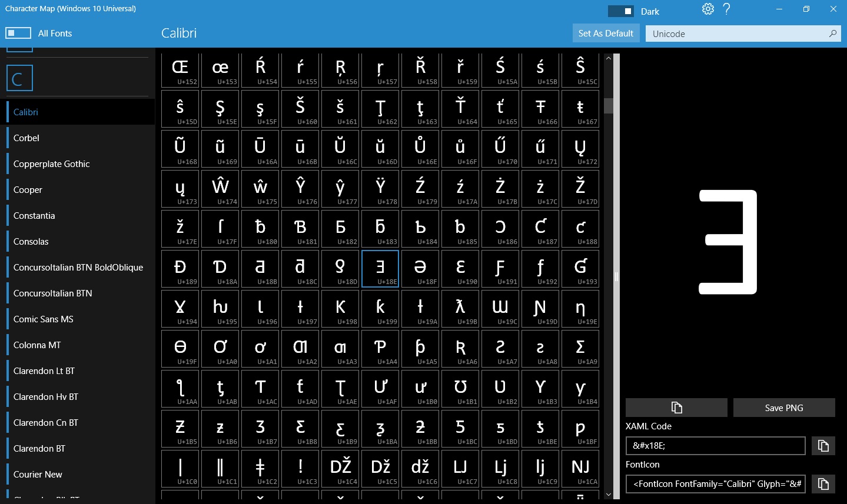Copy the FontIcon code snippet
Viewport: 847px width, 504px height.
pyautogui.click(x=823, y=484)
